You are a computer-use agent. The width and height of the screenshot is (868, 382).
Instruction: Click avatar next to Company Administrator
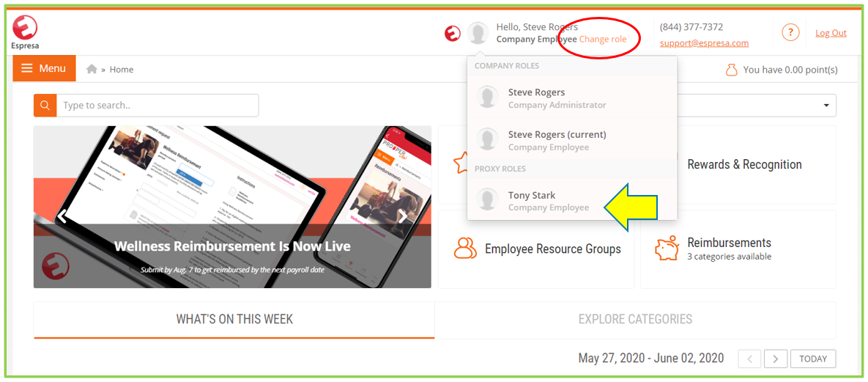pos(488,97)
